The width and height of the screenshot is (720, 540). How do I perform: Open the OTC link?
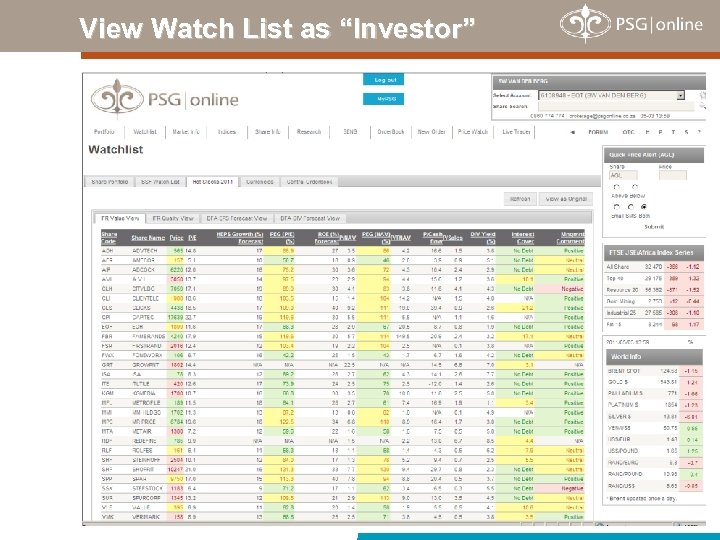tap(628, 132)
